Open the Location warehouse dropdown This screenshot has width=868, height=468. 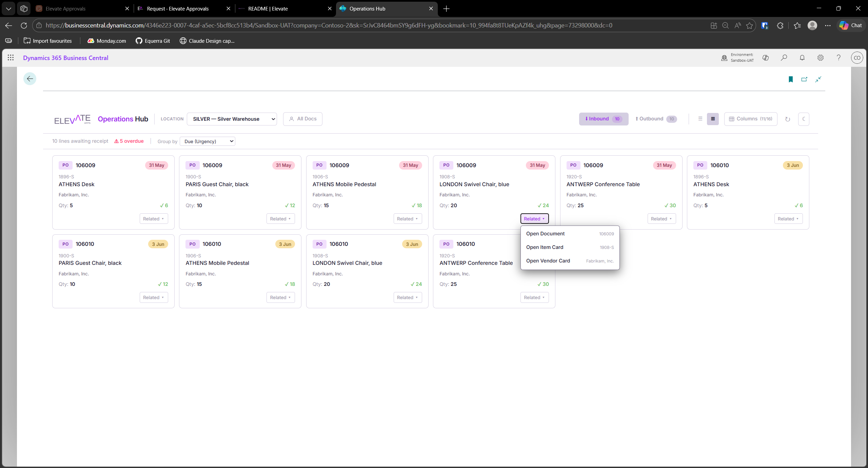pos(232,119)
